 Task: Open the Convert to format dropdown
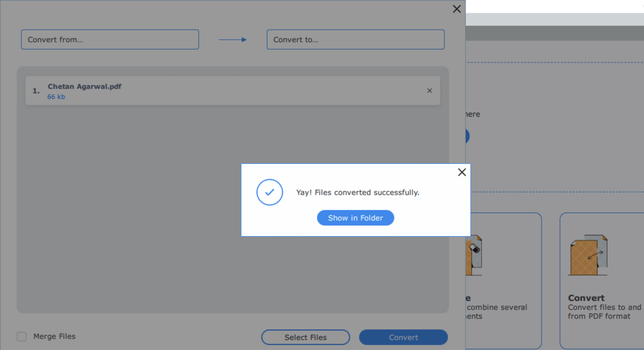pyautogui.click(x=355, y=39)
